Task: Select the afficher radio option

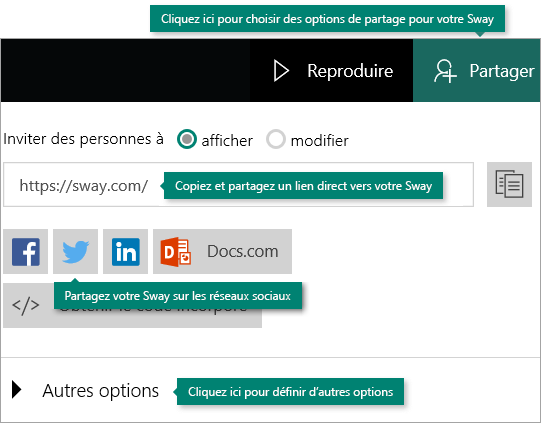Action: (187, 139)
